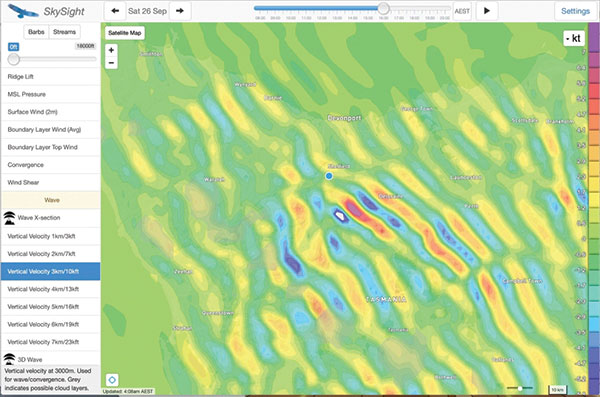
Task: Toggle wind Streams overlay
Action: (x=64, y=32)
